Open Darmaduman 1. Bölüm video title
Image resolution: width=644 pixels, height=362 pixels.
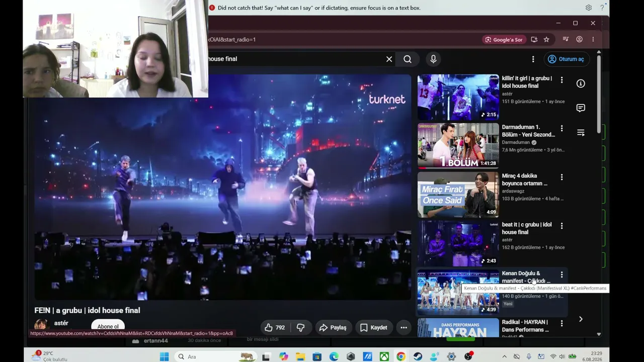coord(528,131)
